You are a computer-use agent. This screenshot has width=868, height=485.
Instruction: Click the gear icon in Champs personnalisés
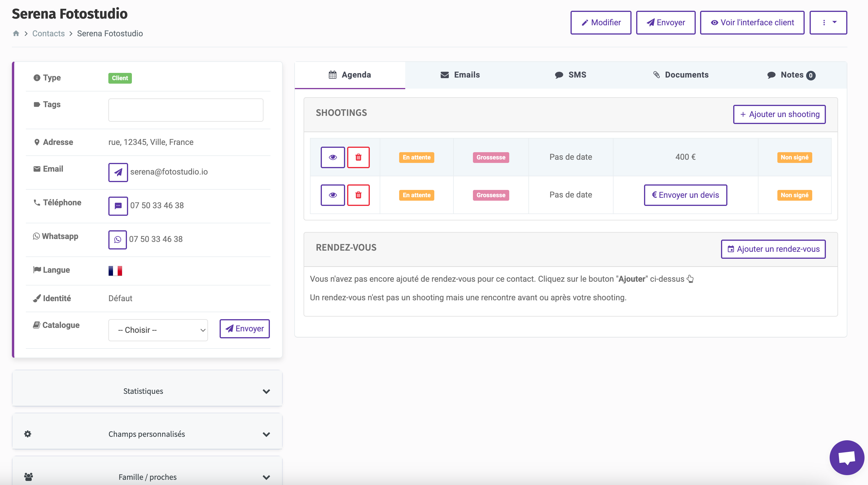click(28, 434)
